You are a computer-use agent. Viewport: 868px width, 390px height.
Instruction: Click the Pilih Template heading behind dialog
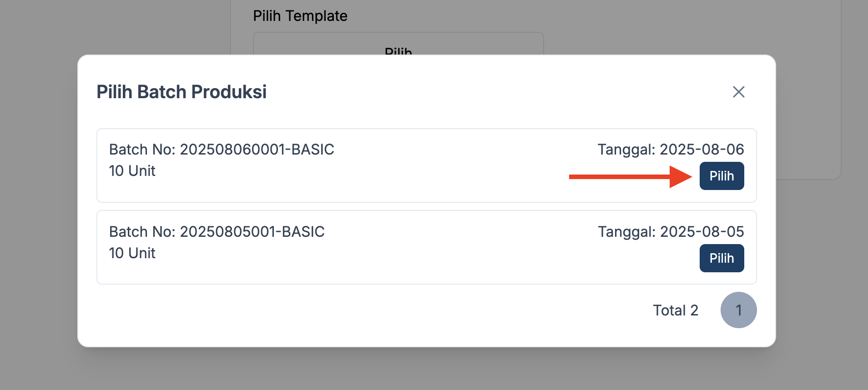[300, 16]
